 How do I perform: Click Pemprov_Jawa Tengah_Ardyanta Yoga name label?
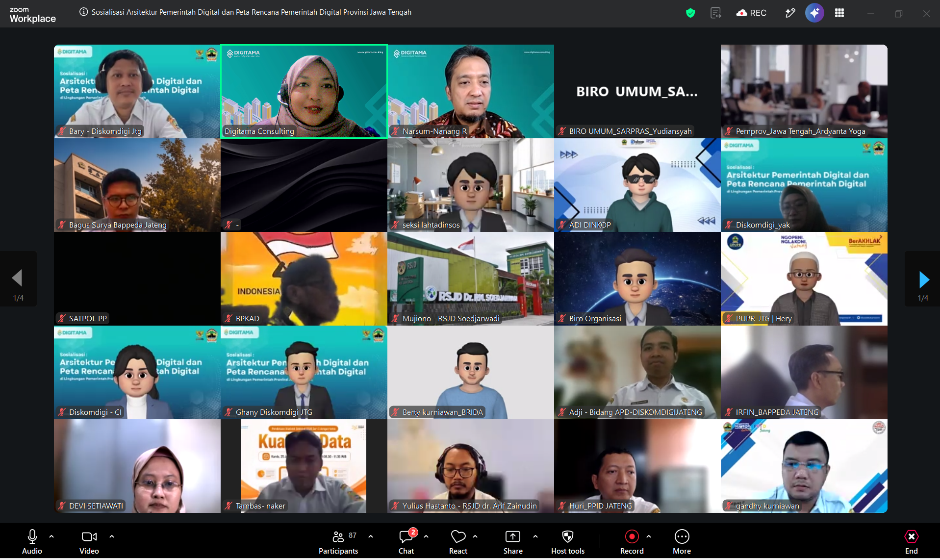pos(800,131)
